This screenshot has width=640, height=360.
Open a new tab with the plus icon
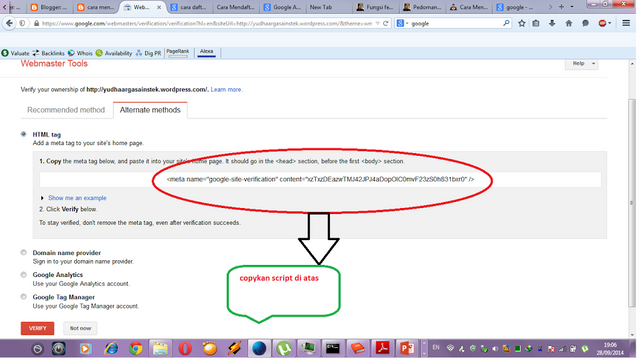pos(561,7)
